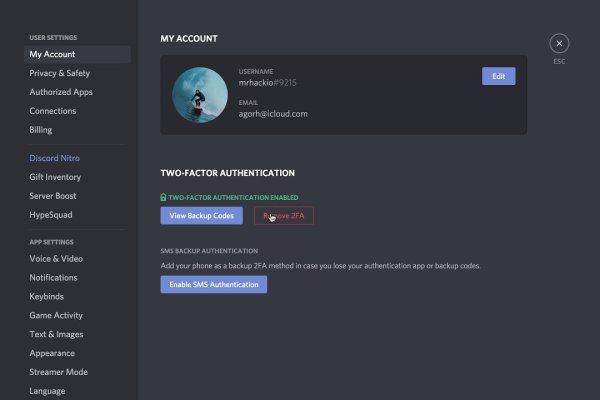This screenshot has height=400, width=600.
Task: Go to Notifications settings
Action: (54, 278)
